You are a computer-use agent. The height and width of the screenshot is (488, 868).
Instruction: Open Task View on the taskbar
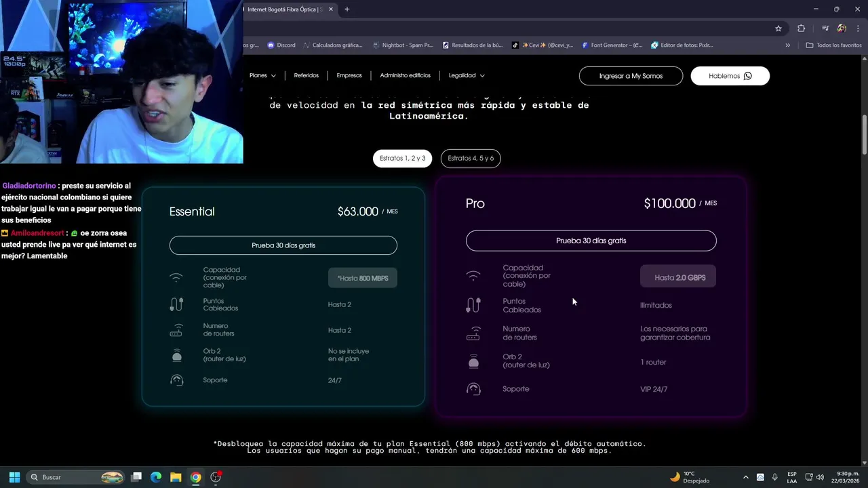(136, 477)
